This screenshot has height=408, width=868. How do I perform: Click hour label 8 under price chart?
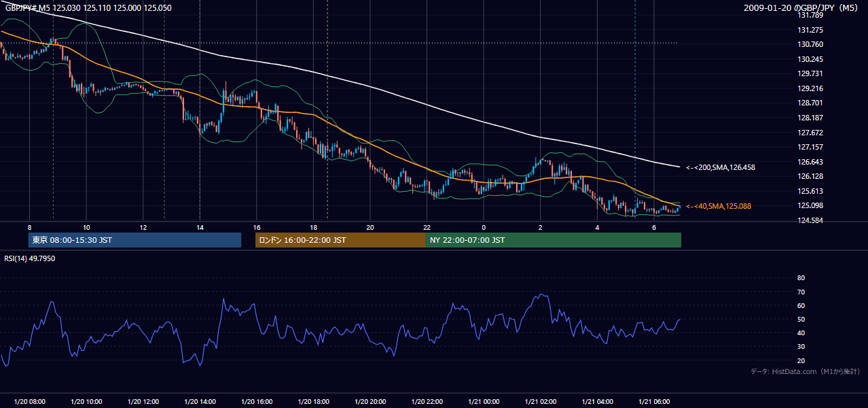pos(29,227)
